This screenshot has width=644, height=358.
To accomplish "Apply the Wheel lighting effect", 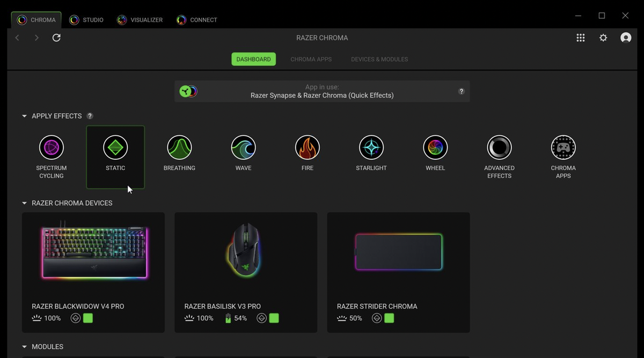I will [435, 147].
